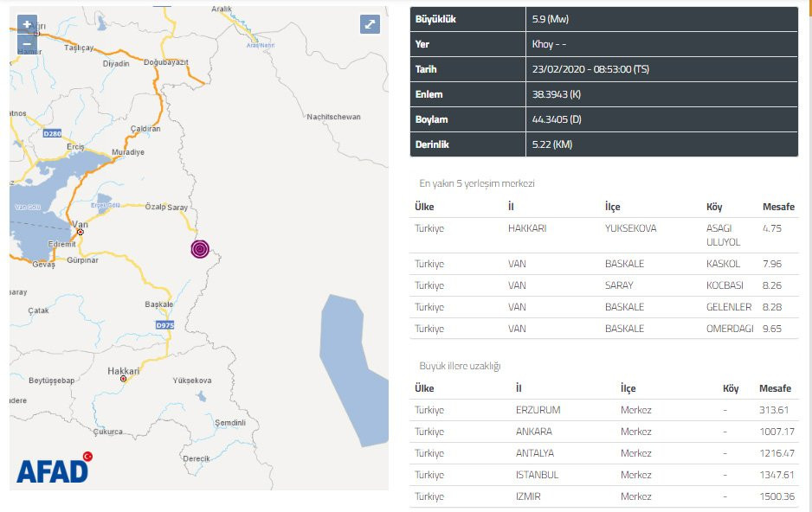Click the "En yakın 5 yerleşim merkezi" heading
Image resolution: width=812 pixels, height=512 pixels.
click(x=477, y=183)
